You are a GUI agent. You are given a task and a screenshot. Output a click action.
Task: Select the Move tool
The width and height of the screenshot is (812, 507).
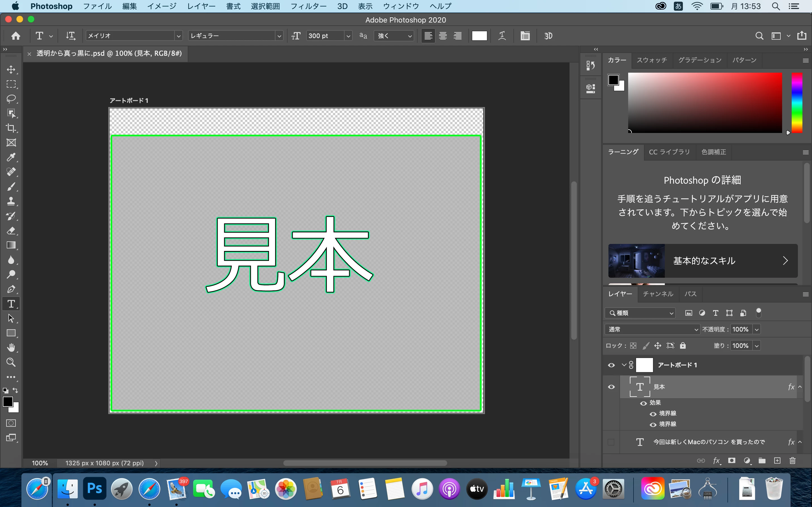pos(11,69)
